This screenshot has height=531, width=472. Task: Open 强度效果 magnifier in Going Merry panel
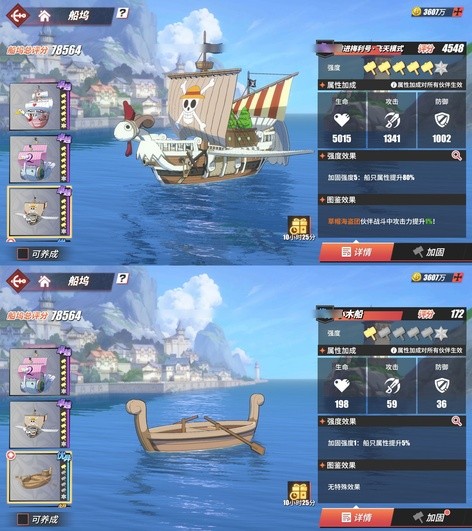pyautogui.click(x=457, y=156)
